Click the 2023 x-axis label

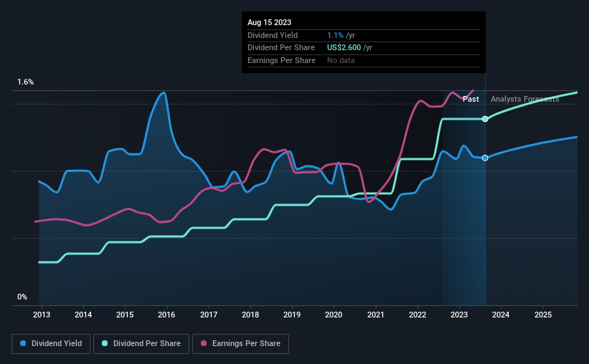[x=459, y=315]
